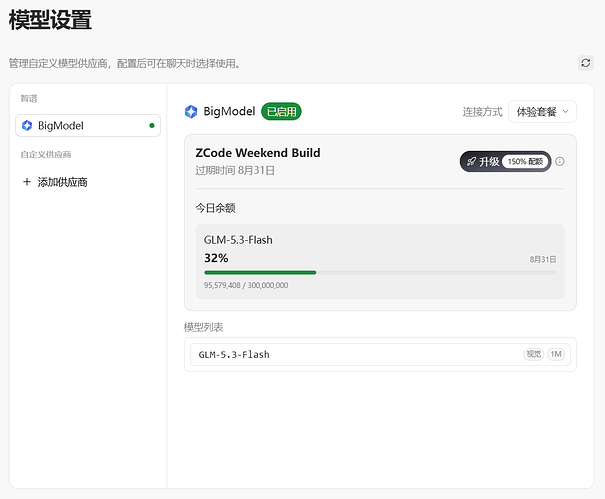Click the 1M context tag

[x=556, y=354]
